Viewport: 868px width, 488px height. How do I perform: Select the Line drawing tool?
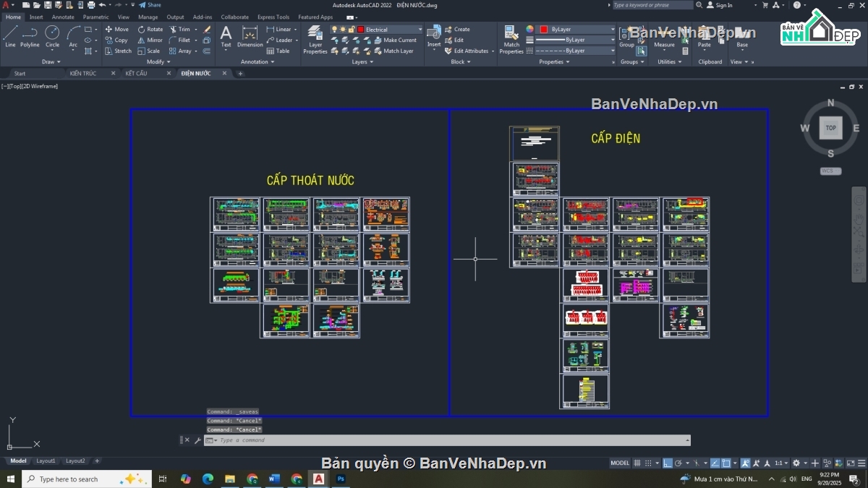click(x=10, y=36)
